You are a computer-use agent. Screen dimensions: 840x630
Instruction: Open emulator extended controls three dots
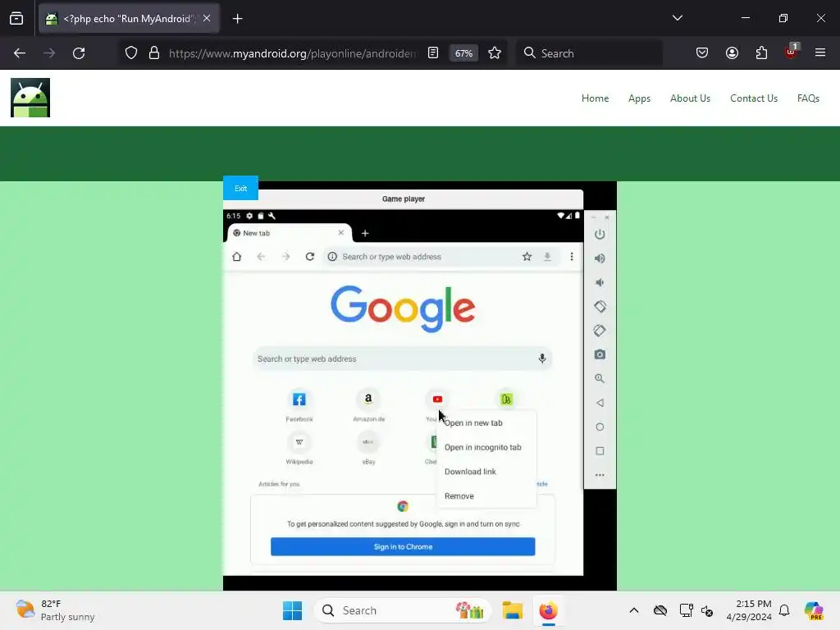(600, 475)
